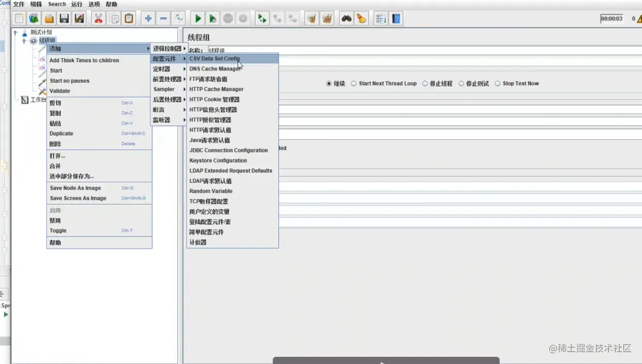Click Remote Stop All toolbar icon
This screenshot has width=642, height=364.
(x=277, y=19)
